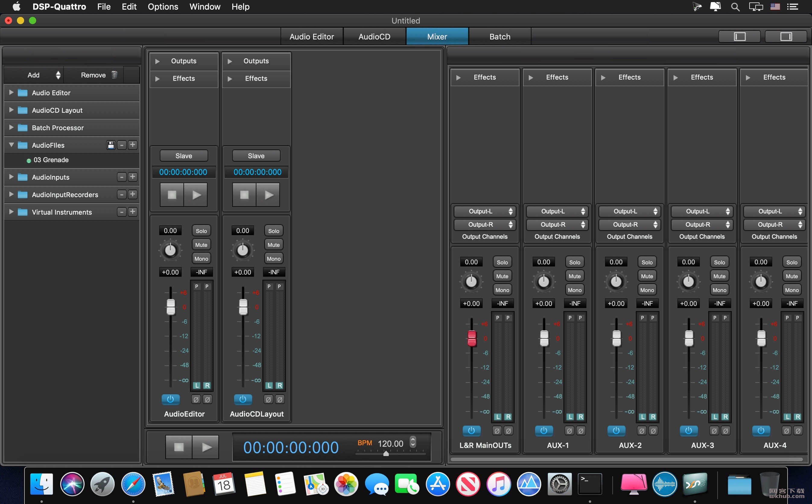Click play in the AudioEditor channel strip
The image size is (812, 504).
point(196,195)
